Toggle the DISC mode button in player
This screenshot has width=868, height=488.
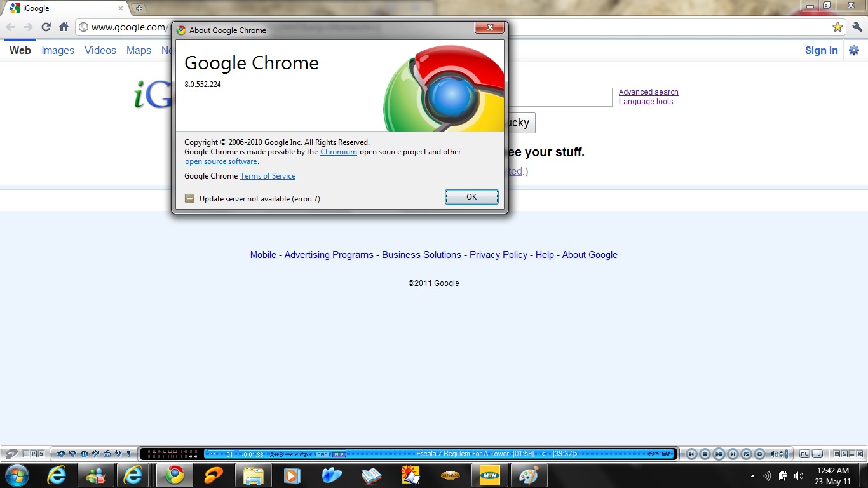pos(322,454)
